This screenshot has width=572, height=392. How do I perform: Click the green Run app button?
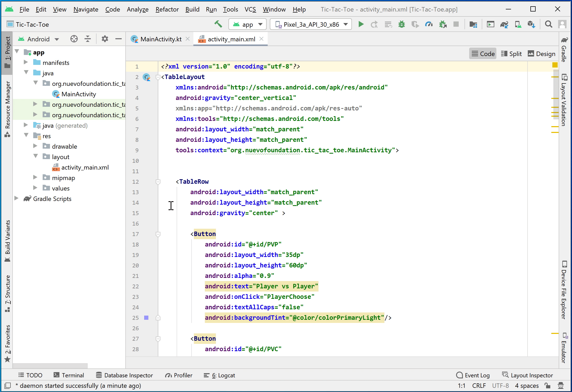(361, 24)
